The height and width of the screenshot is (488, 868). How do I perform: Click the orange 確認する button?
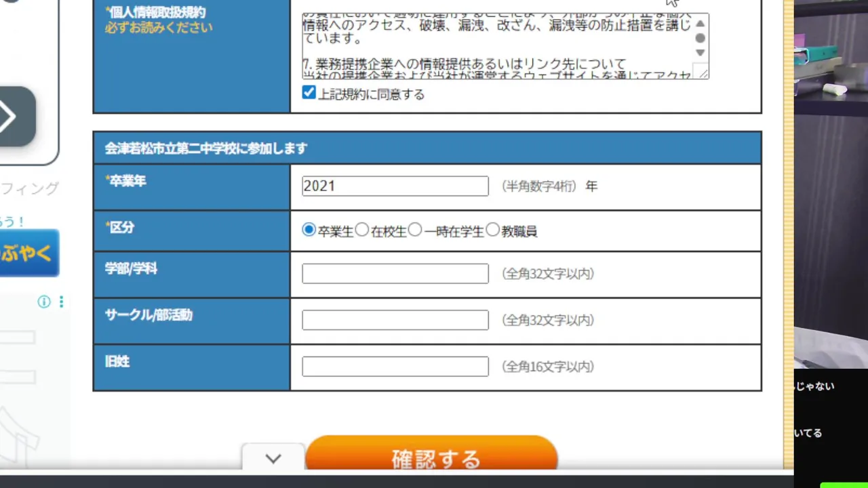[431, 454]
